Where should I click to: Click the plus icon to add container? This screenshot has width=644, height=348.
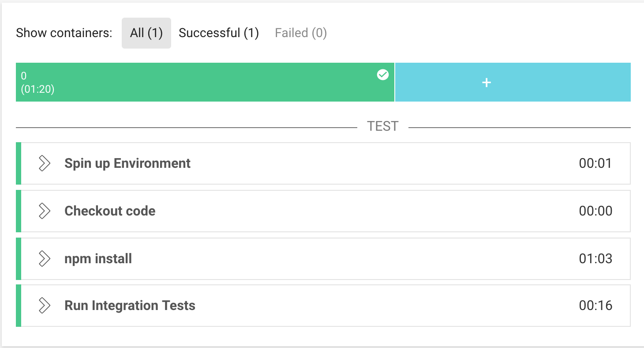pyautogui.click(x=487, y=83)
